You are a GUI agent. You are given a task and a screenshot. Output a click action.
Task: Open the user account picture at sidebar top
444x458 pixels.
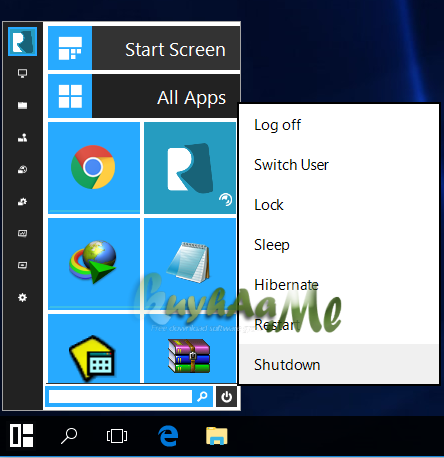coord(22,42)
